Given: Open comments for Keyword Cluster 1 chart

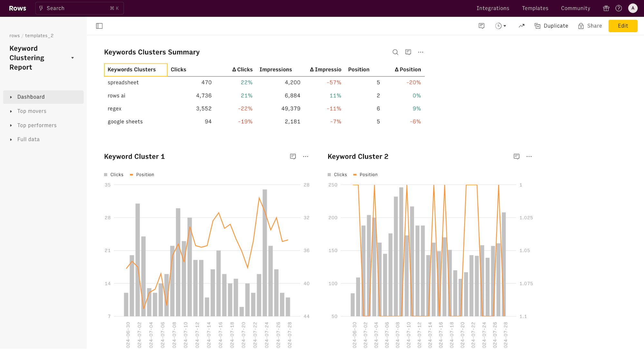Looking at the screenshot, I should (293, 156).
